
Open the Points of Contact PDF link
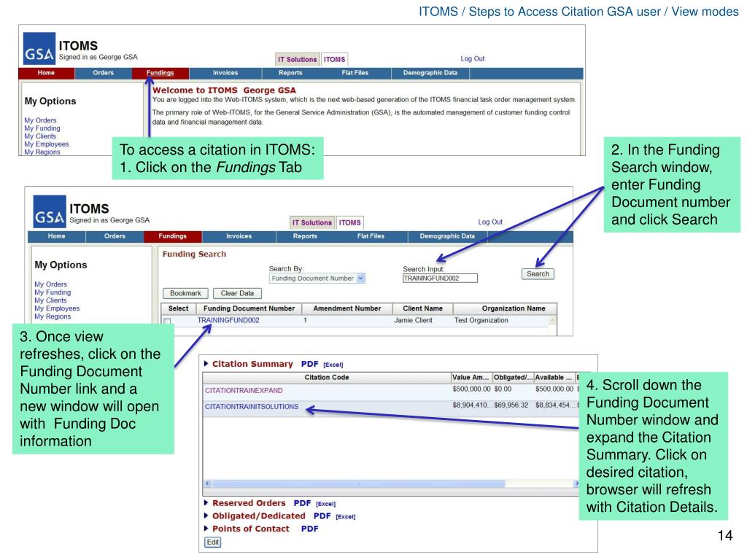[x=309, y=529]
